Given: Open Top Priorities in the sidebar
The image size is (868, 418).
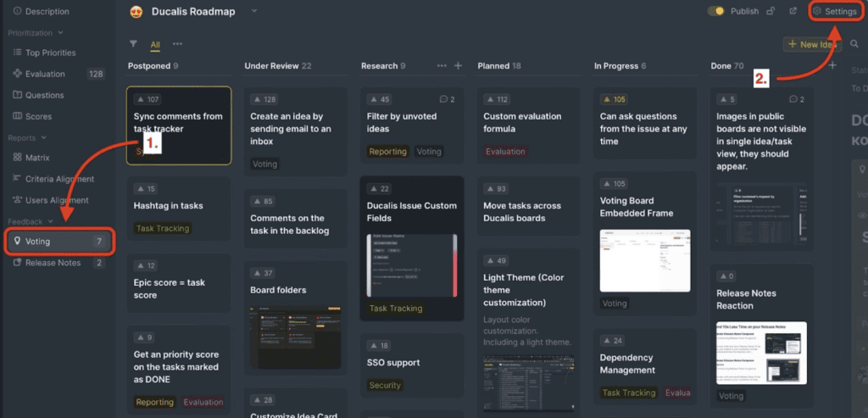Looking at the screenshot, I should [x=44, y=53].
